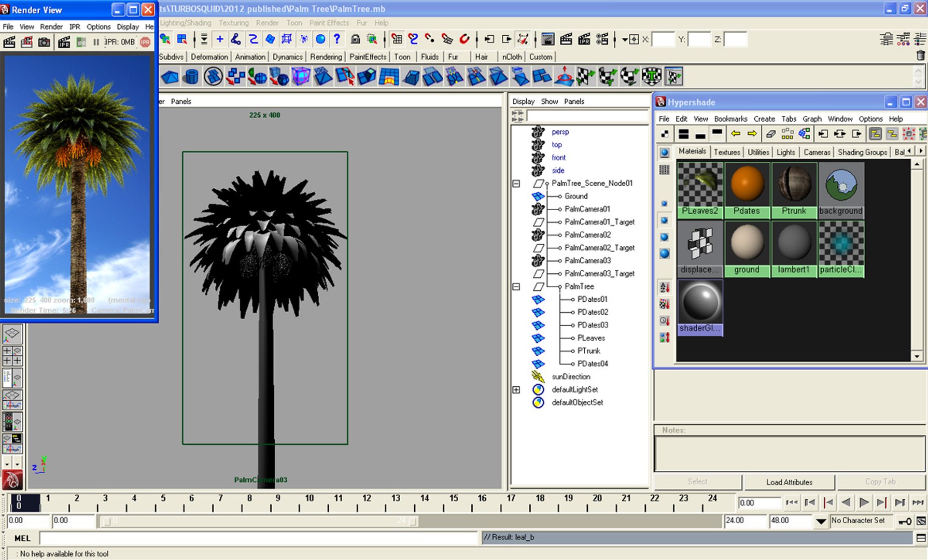Collapse the PalmTree_Scene_Node01 outliner node

pyautogui.click(x=516, y=184)
